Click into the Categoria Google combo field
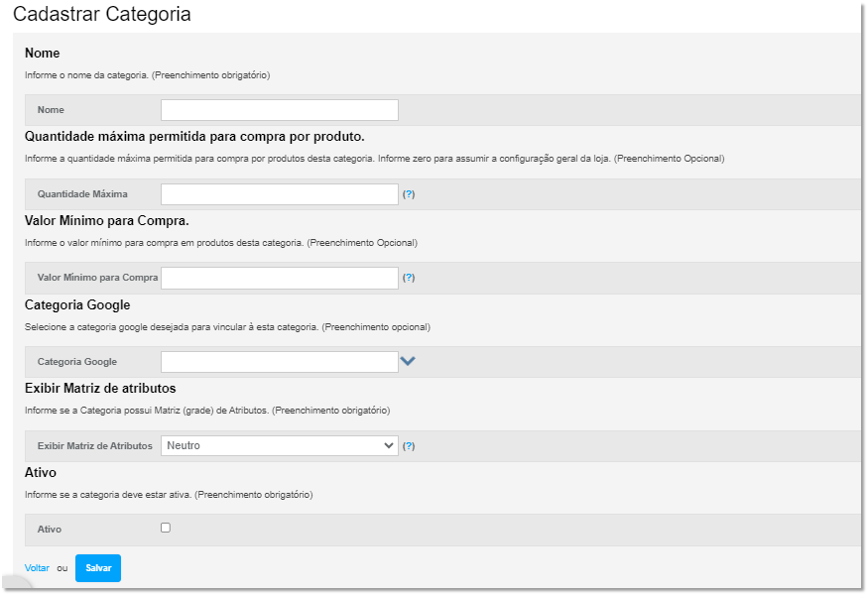 (x=279, y=362)
